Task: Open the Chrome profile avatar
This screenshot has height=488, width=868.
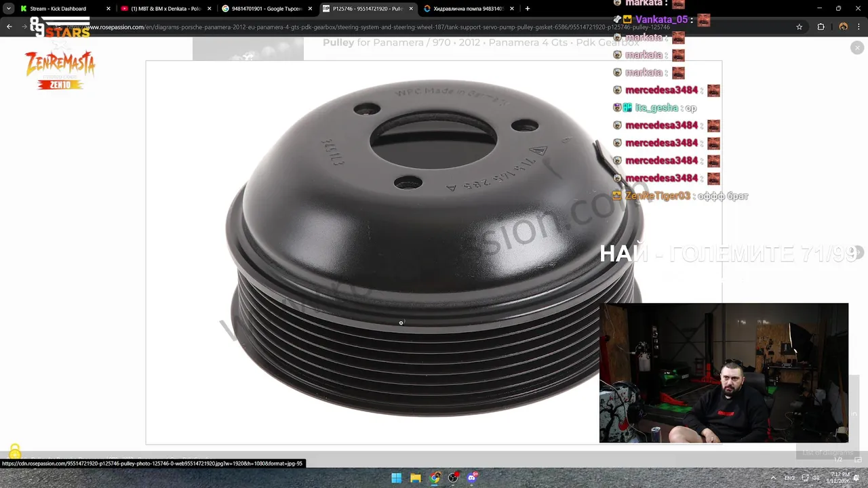Action: [843, 27]
